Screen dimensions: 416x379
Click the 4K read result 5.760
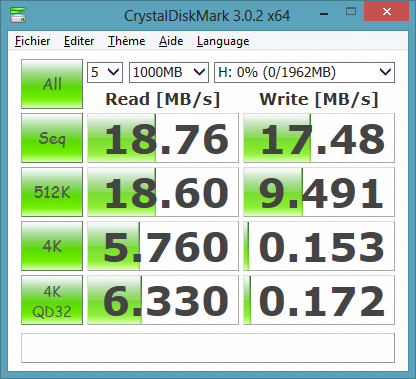point(163,246)
